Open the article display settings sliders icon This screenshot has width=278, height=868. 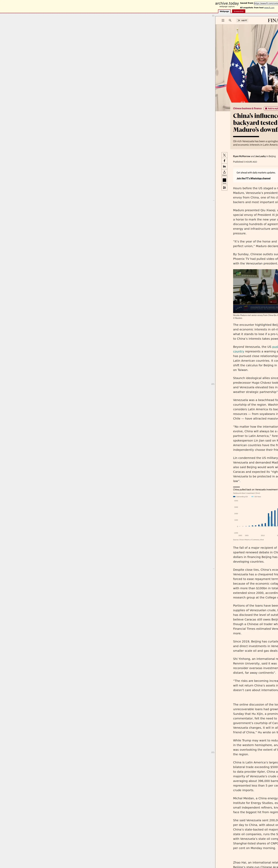(224, 188)
